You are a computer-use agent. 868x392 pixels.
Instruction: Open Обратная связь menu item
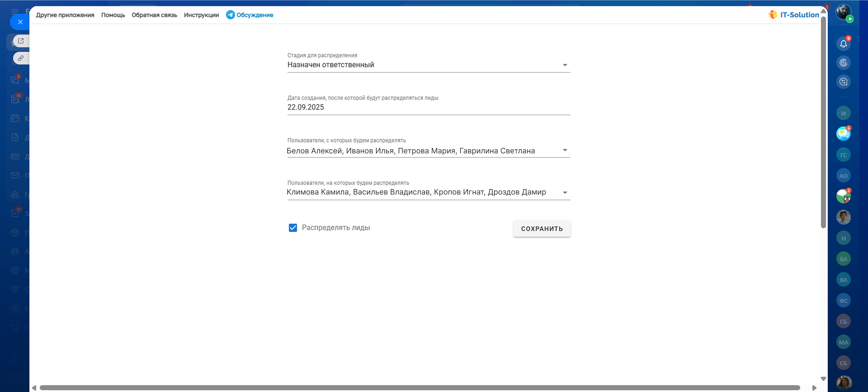[154, 15]
